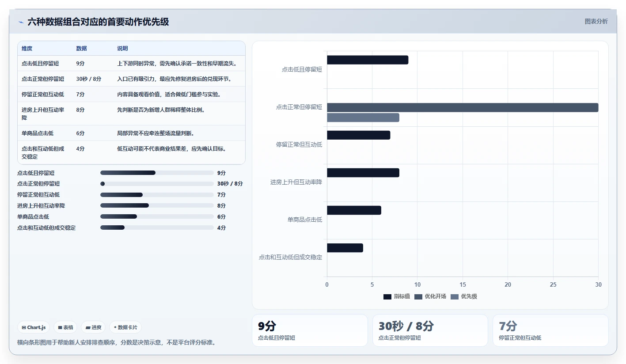Viewport: 626px width, 364px height.
Task: Click the chart bar for 点击和互动低但成交稳定
Action: (x=345, y=248)
